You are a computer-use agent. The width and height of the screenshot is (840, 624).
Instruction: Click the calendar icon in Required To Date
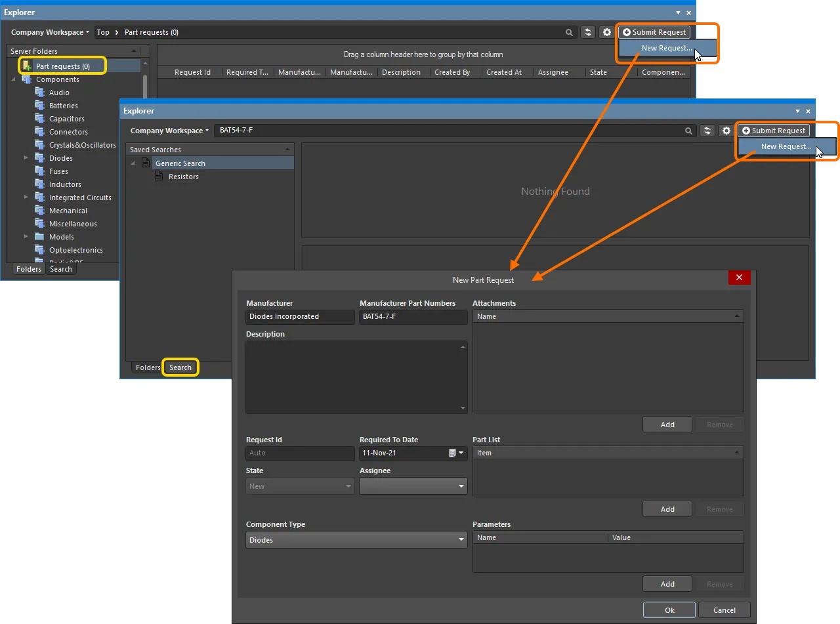click(452, 453)
